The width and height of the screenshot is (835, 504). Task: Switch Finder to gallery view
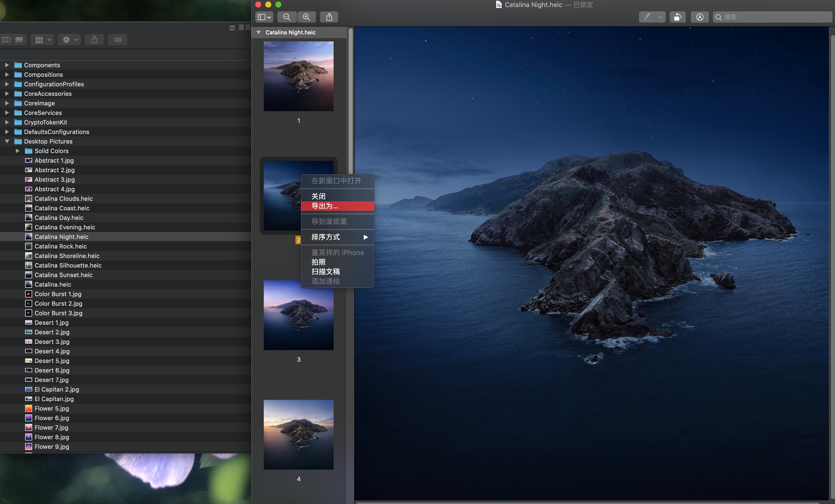pyautogui.click(x=19, y=40)
